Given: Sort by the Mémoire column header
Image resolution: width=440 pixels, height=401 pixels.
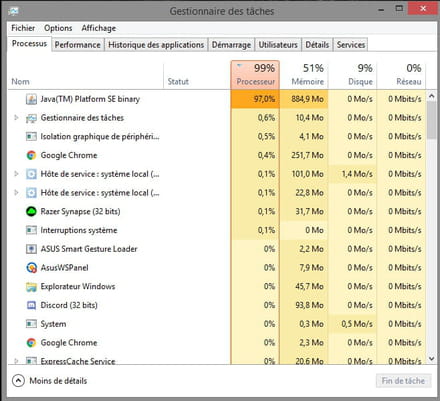Looking at the screenshot, I should click(304, 75).
